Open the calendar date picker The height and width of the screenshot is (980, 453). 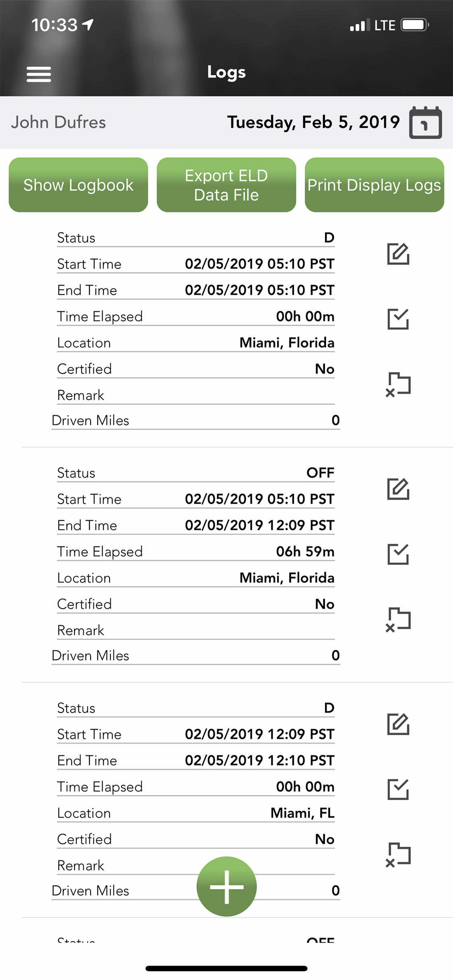425,123
